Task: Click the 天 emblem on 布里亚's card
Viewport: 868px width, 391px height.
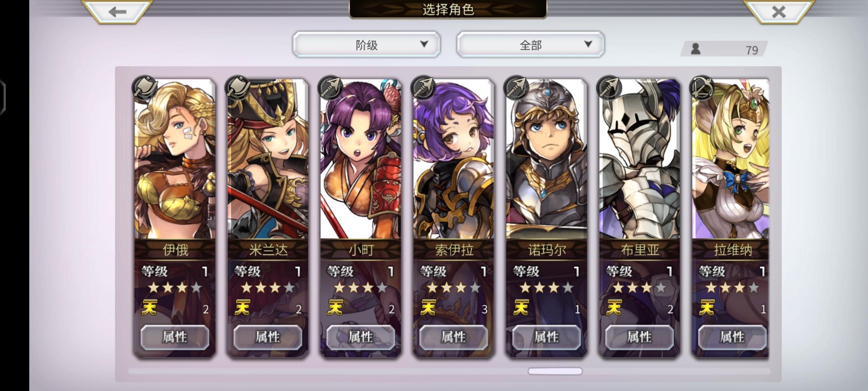Action: pyautogui.click(x=614, y=308)
